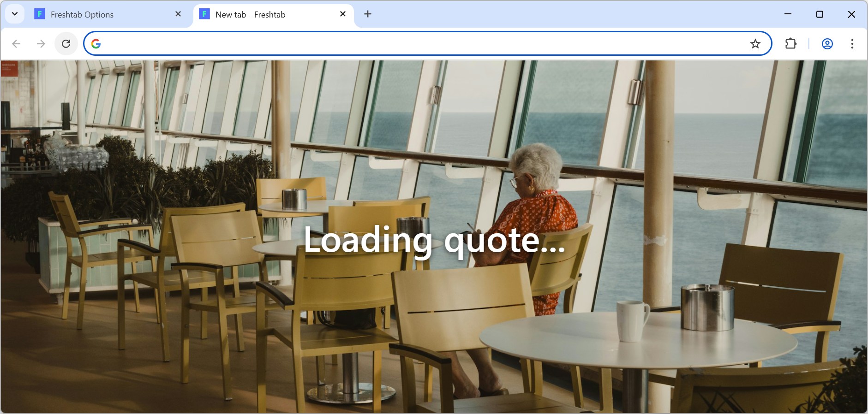
Task: Open a new tab with plus button
Action: [x=368, y=14]
